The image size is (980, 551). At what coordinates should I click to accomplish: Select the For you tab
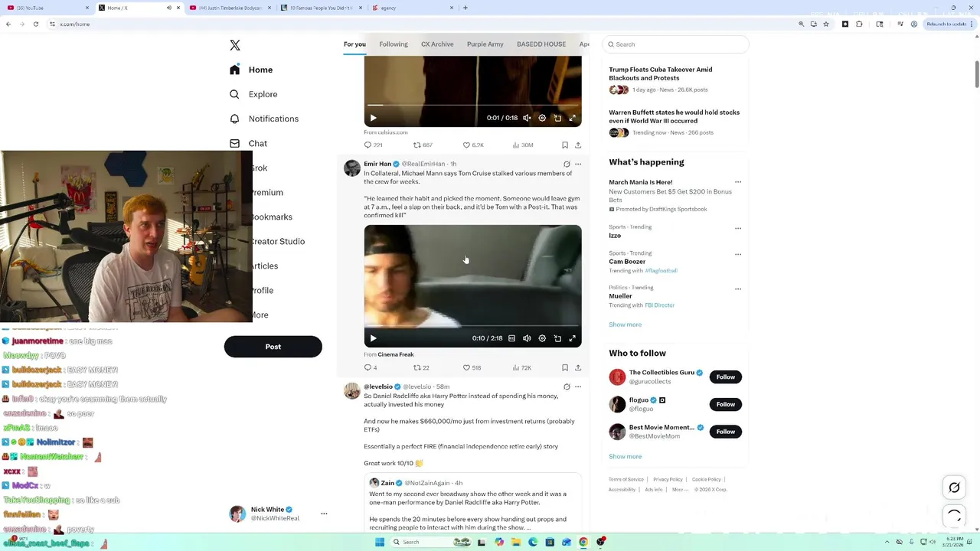click(x=354, y=44)
